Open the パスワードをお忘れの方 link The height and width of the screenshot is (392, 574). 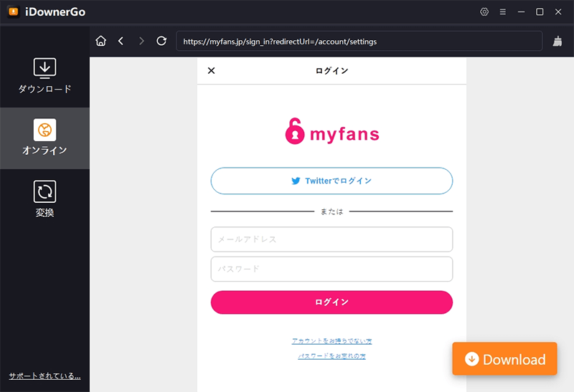331,355
